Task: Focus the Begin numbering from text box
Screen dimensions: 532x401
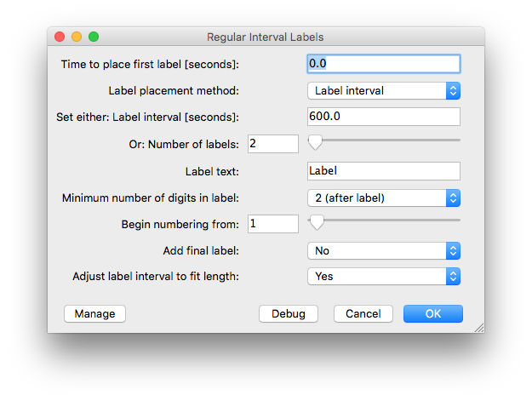Action: [x=272, y=223]
